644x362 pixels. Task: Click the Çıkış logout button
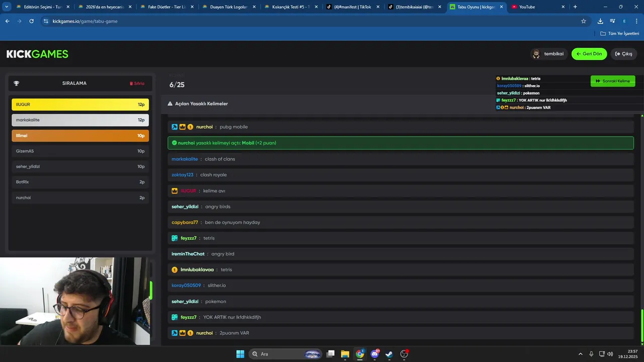pyautogui.click(x=623, y=54)
